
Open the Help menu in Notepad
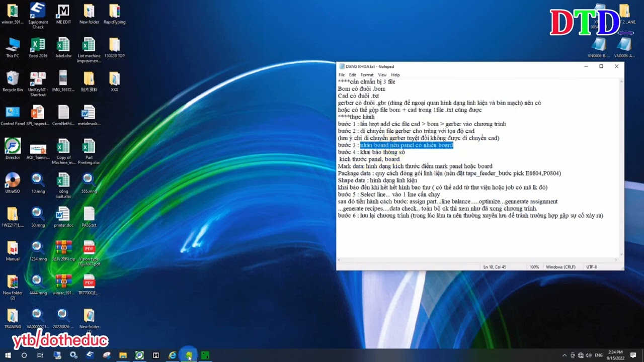click(x=395, y=75)
